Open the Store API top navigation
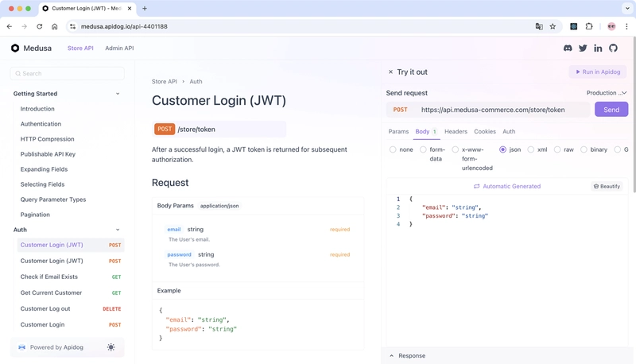636x364 pixels. (x=80, y=48)
